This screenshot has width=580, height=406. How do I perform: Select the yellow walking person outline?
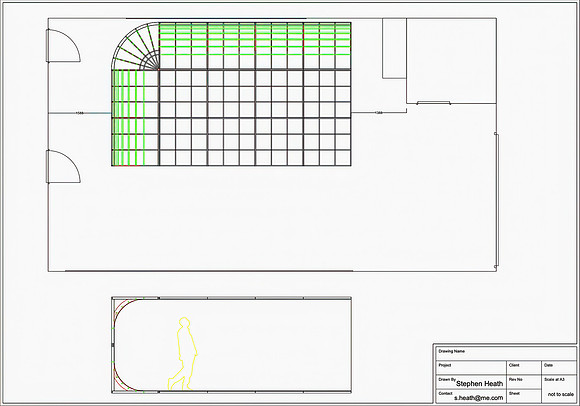pos(182,353)
